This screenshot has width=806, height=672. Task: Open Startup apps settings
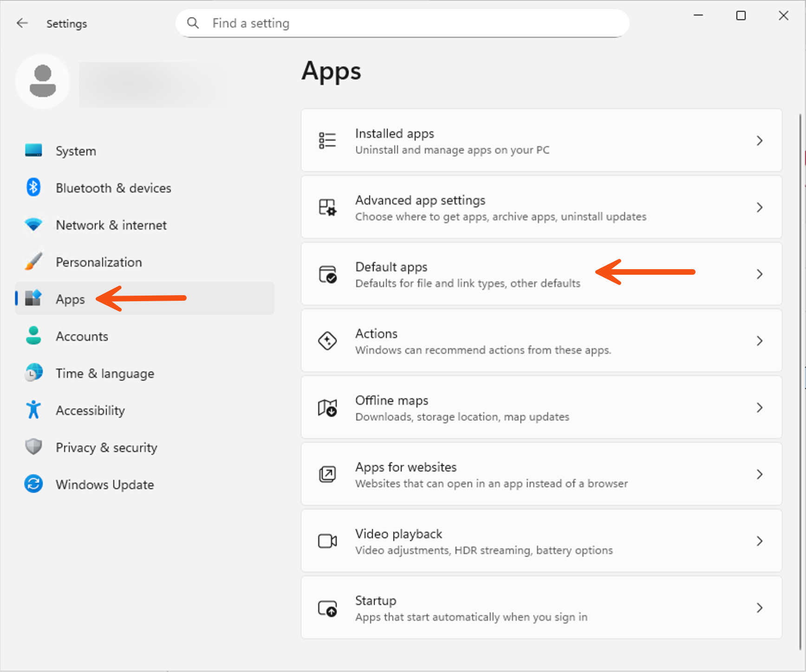541,608
